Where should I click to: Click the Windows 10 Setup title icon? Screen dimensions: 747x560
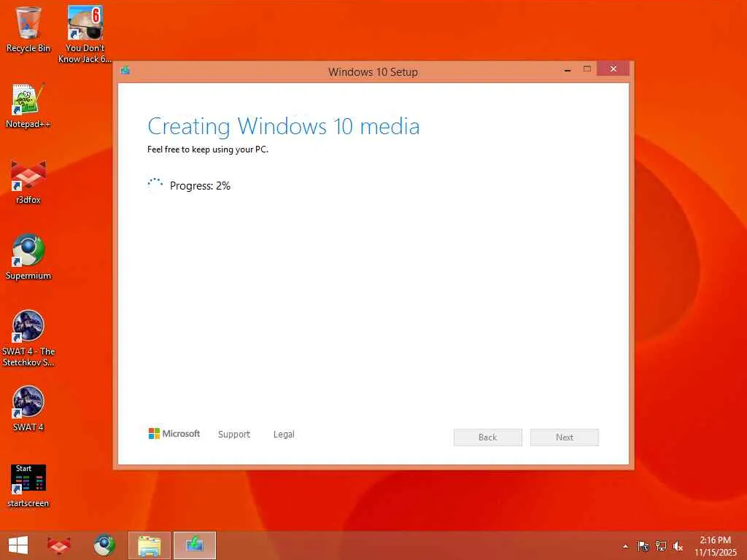125,71
